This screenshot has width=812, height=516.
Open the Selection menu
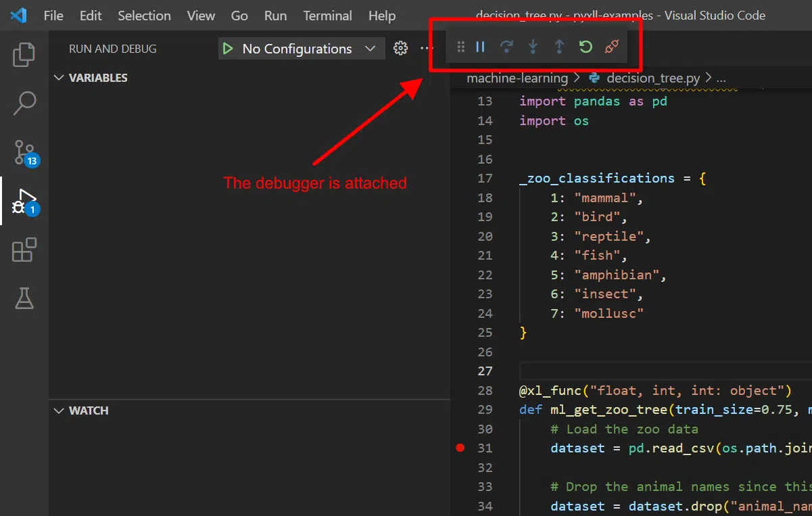[145, 16]
